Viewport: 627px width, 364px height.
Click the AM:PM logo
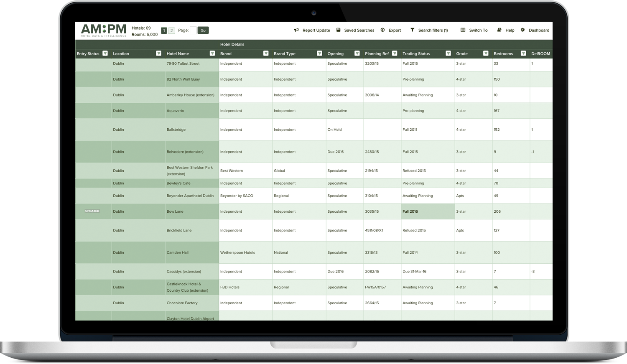tap(103, 30)
